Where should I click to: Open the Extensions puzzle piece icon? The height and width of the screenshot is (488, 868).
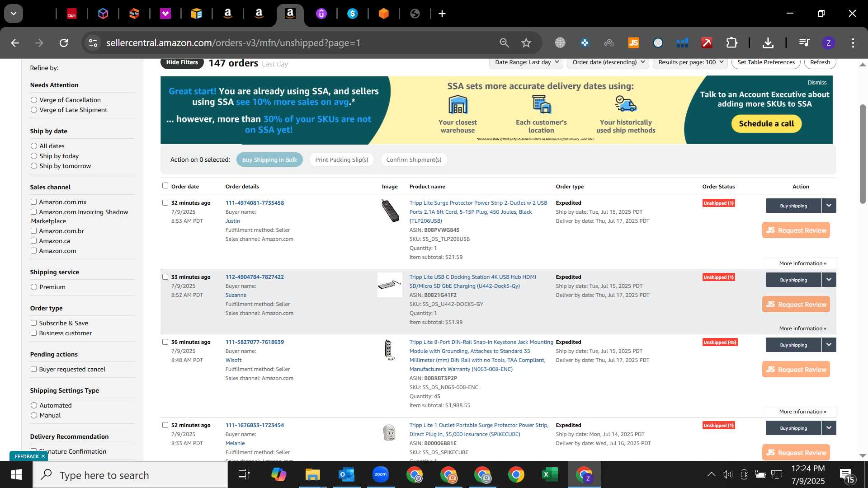731,43
